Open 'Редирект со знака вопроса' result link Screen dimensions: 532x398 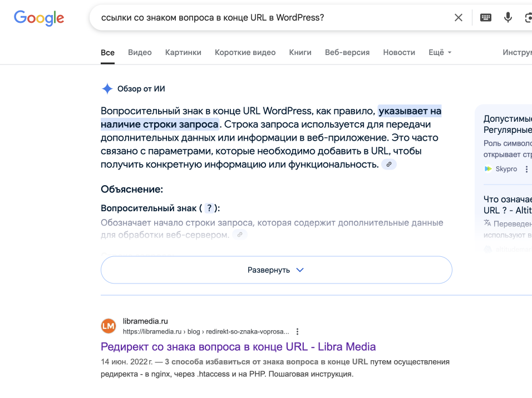pos(238,347)
